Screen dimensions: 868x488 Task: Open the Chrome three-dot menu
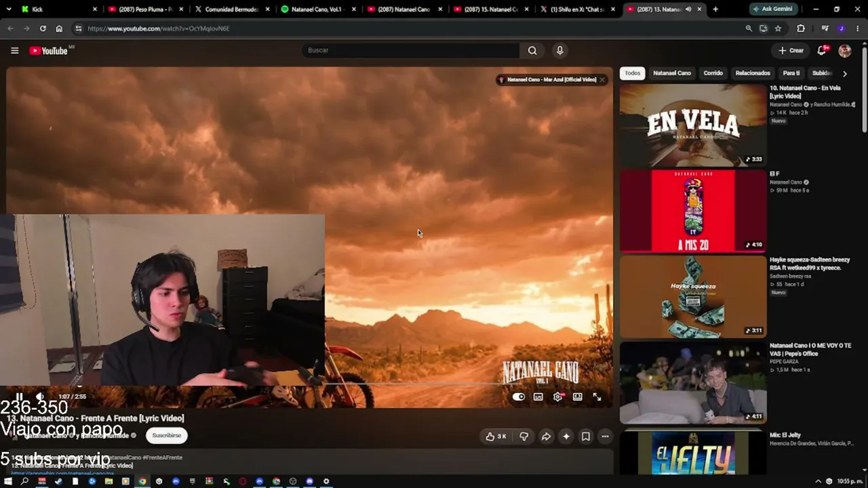pyautogui.click(x=858, y=28)
